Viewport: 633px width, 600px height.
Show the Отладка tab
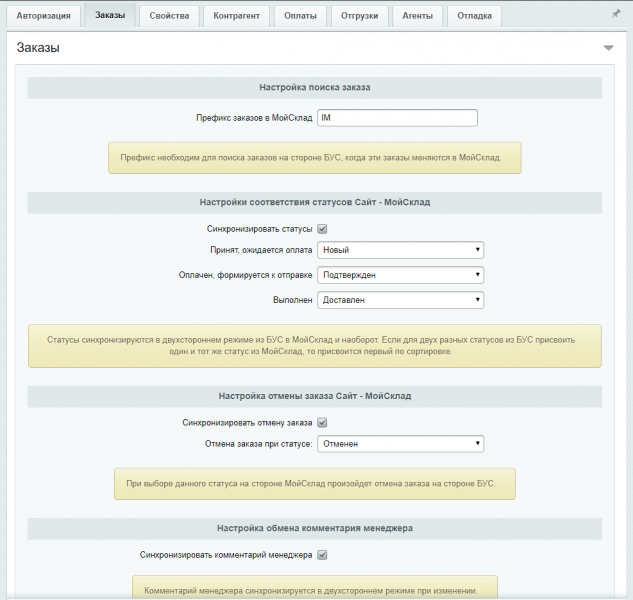pyautogui.click(x=474, y=16)
